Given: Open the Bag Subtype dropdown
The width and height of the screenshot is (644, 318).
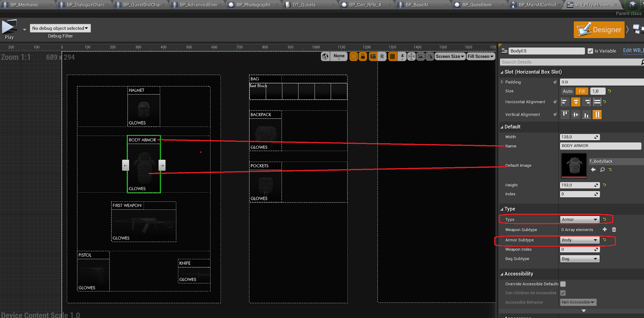Looking at the screenshot, I should pos(580,259).
